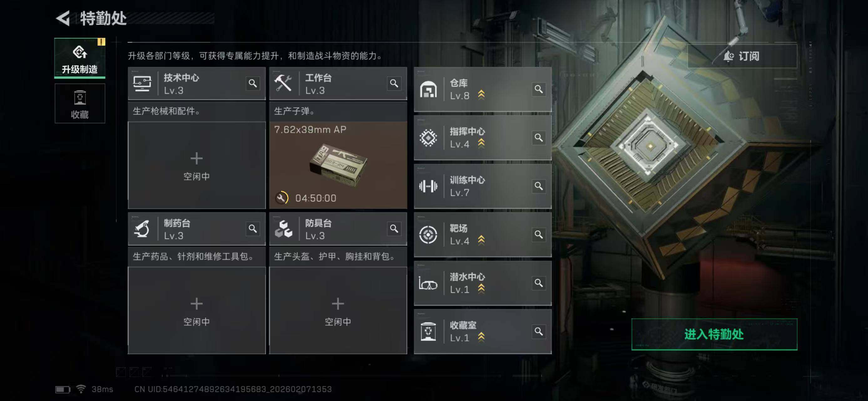868x401 pixels.
Task: Start crafting in idle 制药台 slot
Action: pyautogui.click(x=197, y=310)
